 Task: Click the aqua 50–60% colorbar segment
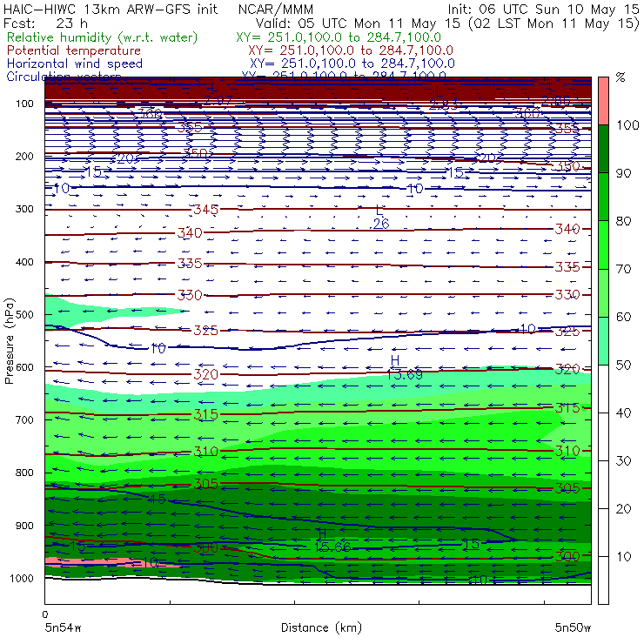click(x=603, y=341)
